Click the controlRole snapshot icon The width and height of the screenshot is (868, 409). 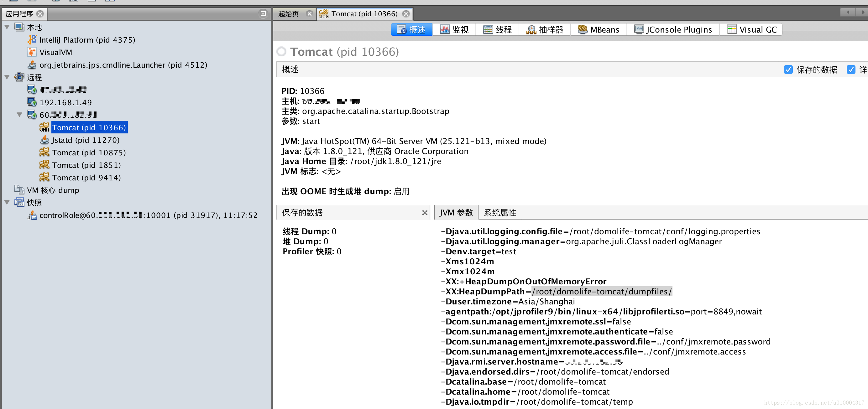point(32,215)
